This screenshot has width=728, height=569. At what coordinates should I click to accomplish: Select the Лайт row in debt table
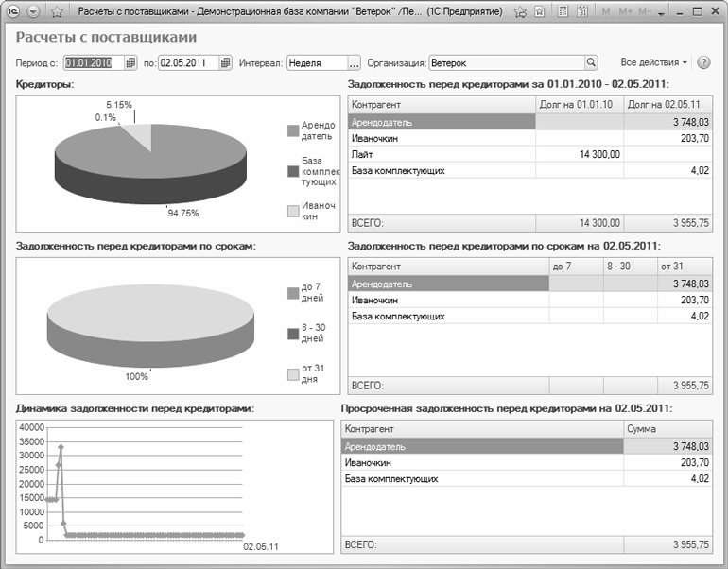pos(530,155)
